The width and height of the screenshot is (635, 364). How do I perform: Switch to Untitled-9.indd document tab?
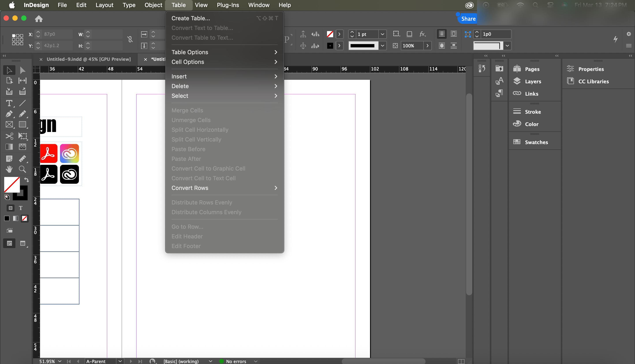click(x=89, y=59)
